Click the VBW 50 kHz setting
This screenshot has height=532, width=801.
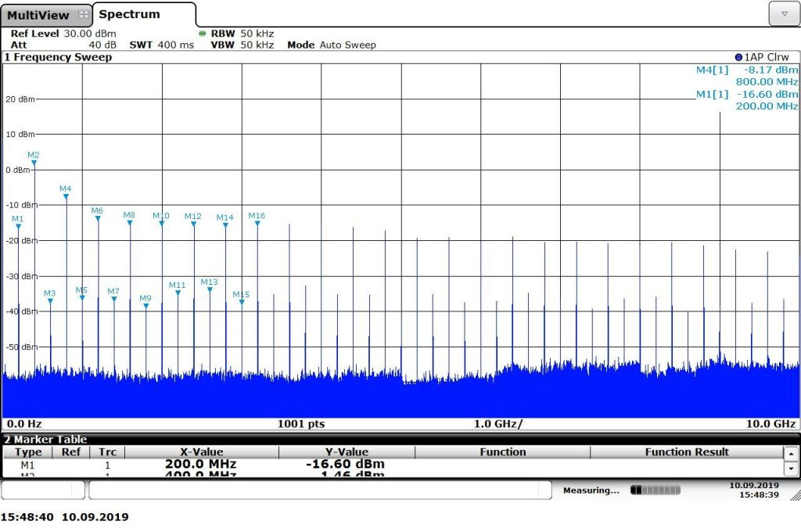tap(242, 45)
